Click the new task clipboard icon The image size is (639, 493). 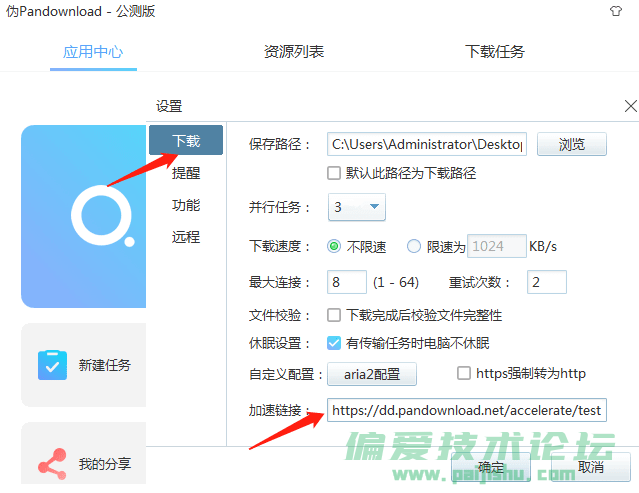pos(52,365)
